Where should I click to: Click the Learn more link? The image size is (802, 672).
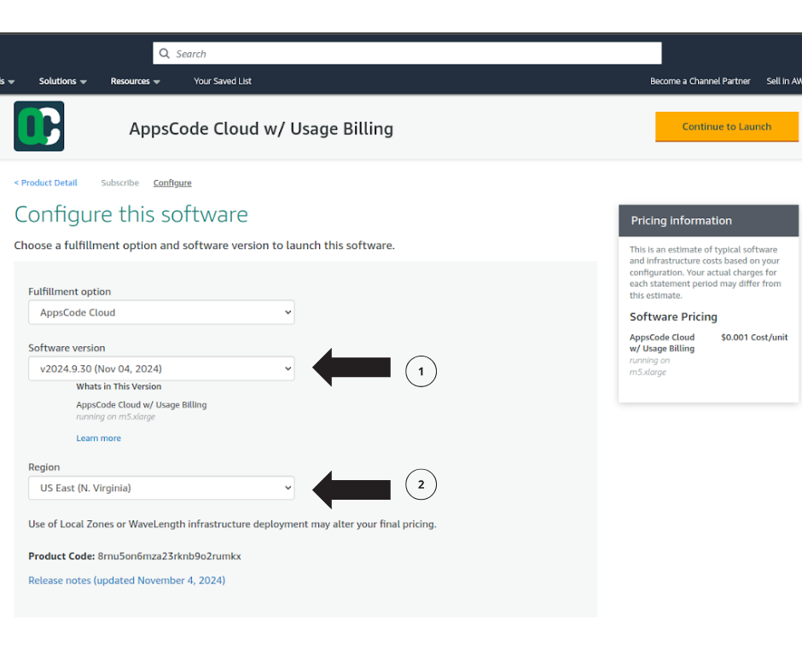point(98,438)
